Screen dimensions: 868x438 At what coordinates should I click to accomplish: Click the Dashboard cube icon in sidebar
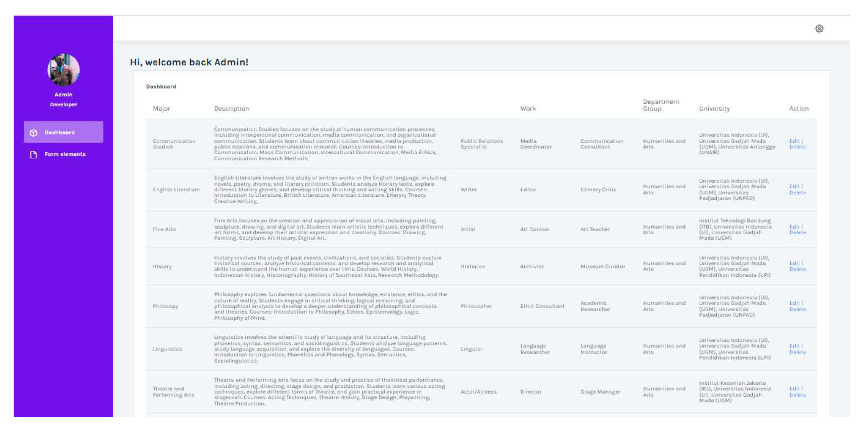point(34,133)
